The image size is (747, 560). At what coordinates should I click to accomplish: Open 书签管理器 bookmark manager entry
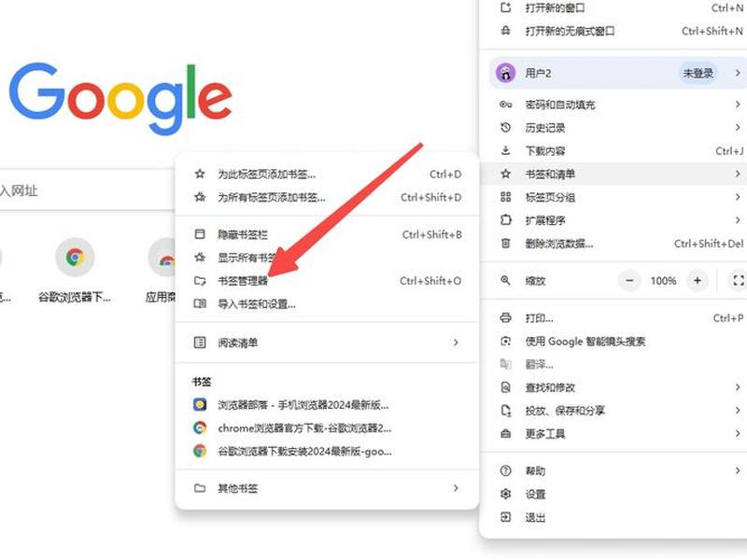[327, 281]
